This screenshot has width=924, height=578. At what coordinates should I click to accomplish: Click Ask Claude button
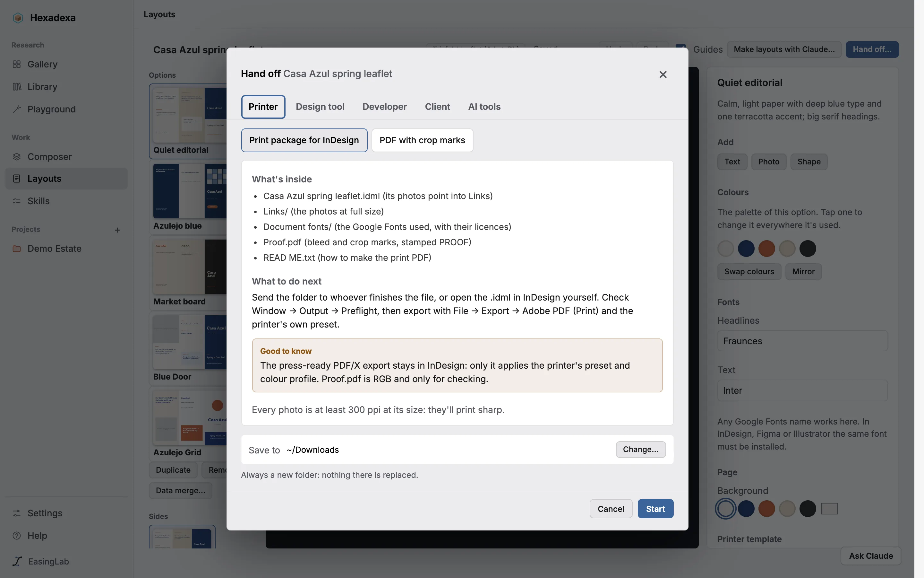(870, 556)
